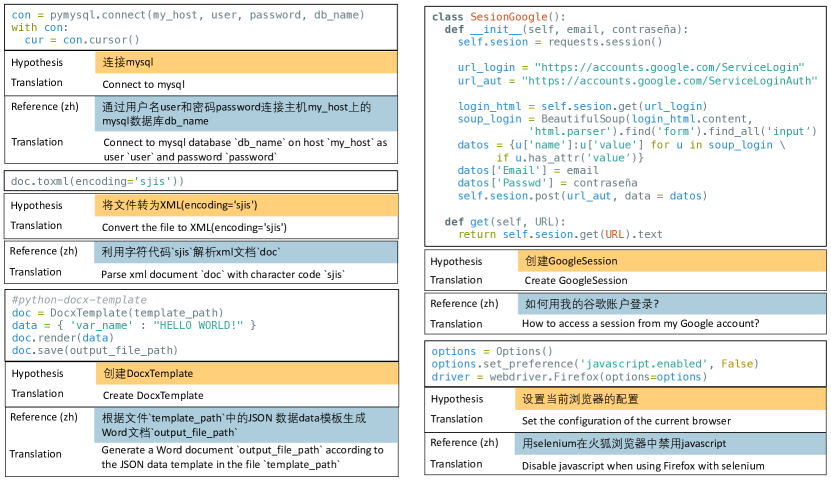Select orange "将文件转为XML(encoding='sjis')" cell
Image resolution: width=831 pixels, height=482 pixels.
247,205
